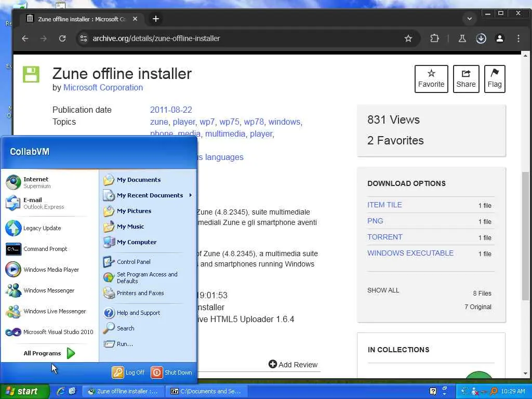
Task: Open Internet Supermium from Start menu
Action: click(x=49, y=182)
